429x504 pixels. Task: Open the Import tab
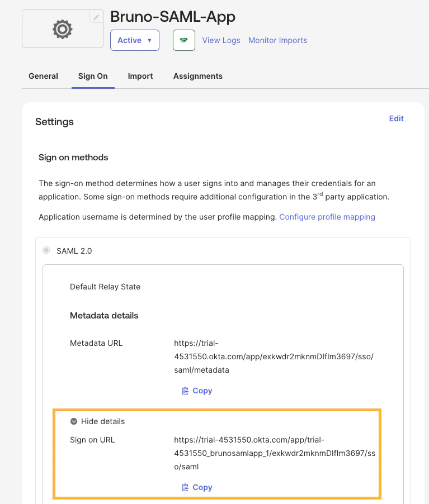pos(140,76)
